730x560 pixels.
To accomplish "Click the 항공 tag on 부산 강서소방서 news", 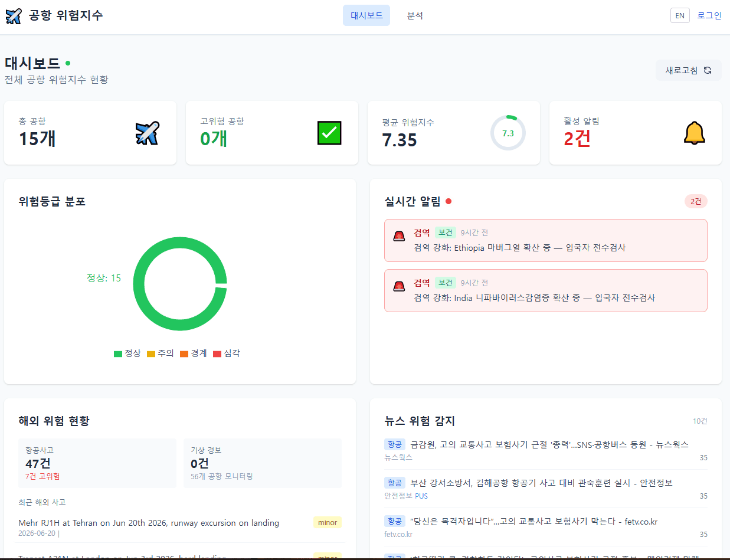I will point(395,483).
